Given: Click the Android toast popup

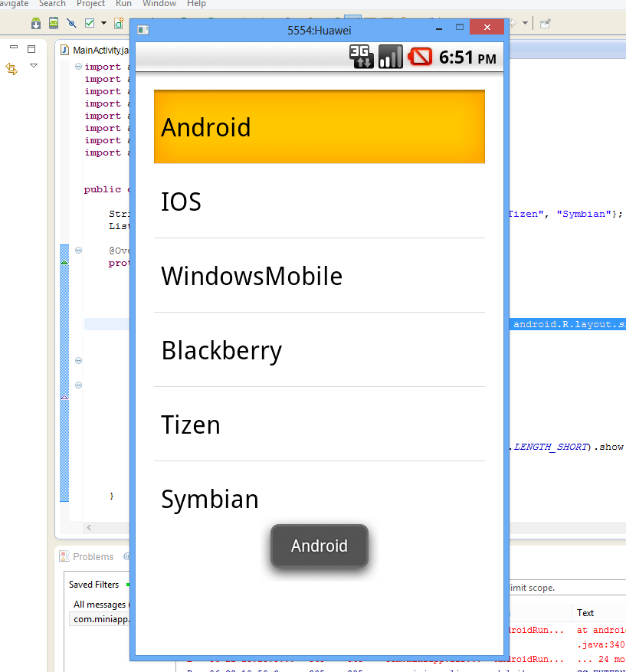Looking at the screenshot, I should tap(320, 546).
